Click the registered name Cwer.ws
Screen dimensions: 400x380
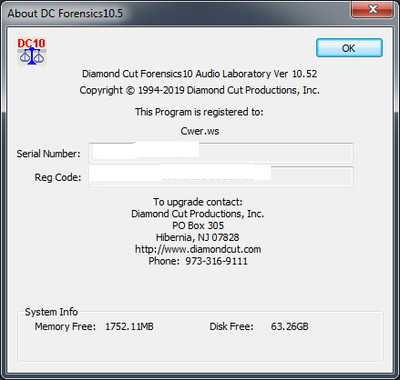200,131
